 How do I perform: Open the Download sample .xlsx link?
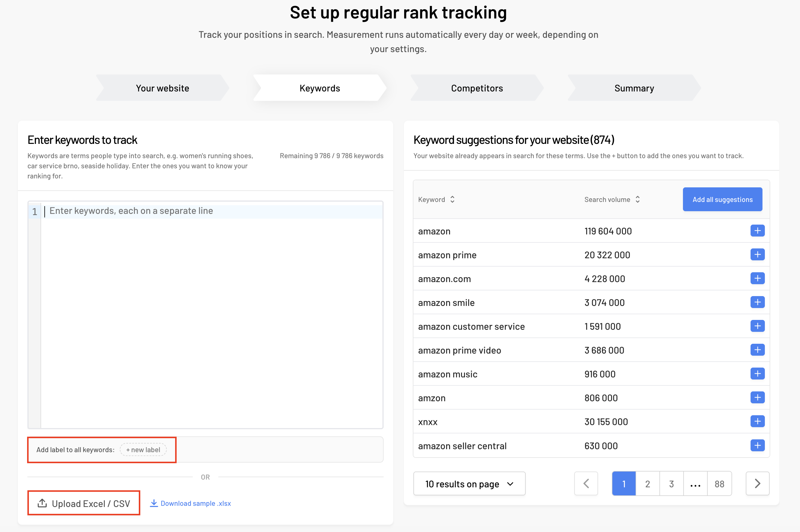pyautogui.click(x=190, y=503)
